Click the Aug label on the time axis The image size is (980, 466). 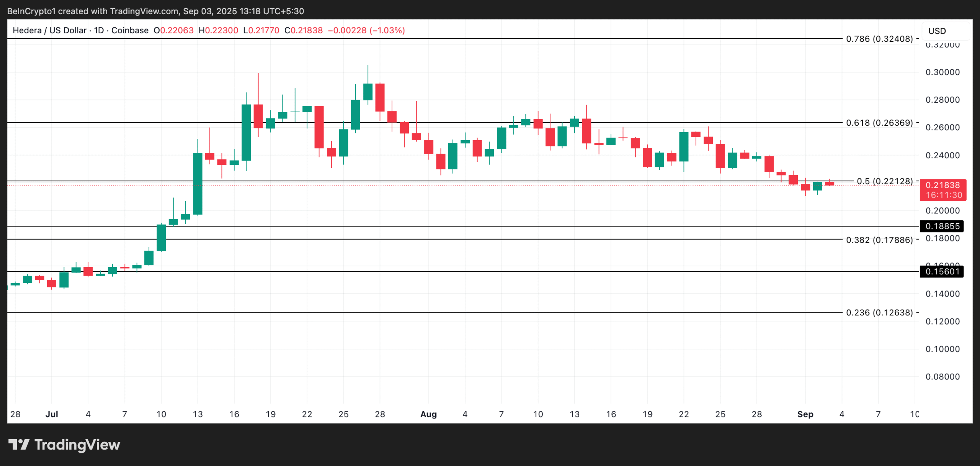point(429,414)
